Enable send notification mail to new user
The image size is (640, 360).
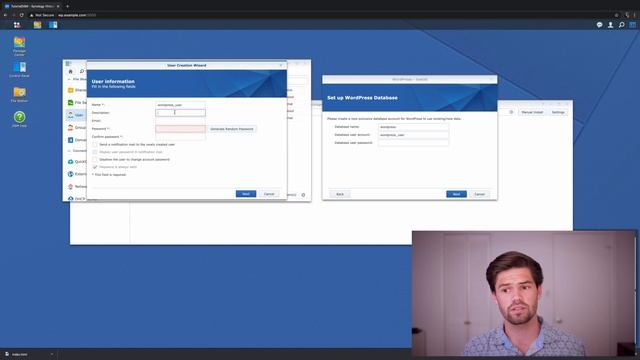(x=95, y=144)
